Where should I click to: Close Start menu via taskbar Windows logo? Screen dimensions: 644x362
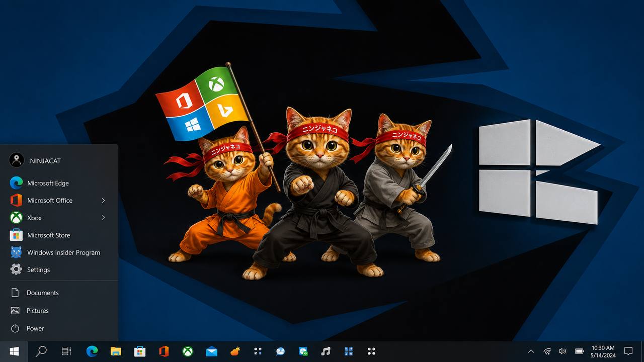14,351
